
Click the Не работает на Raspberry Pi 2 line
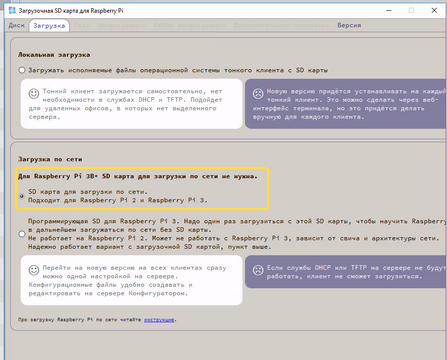point(233,238)
